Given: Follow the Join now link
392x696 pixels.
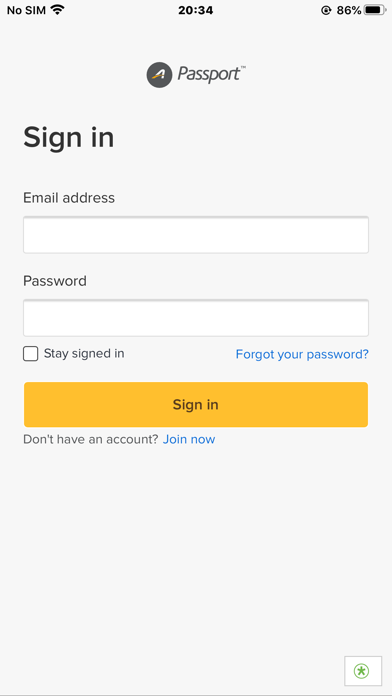Looking at the screenshot, I should click(x=189, y=439).
